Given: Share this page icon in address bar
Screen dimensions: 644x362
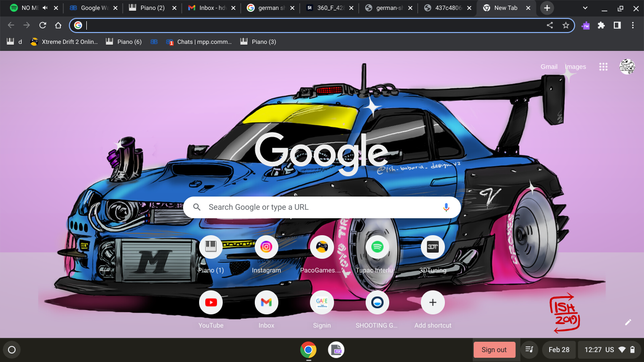Looking at the screenshot, I should click(x=550, y=25).
